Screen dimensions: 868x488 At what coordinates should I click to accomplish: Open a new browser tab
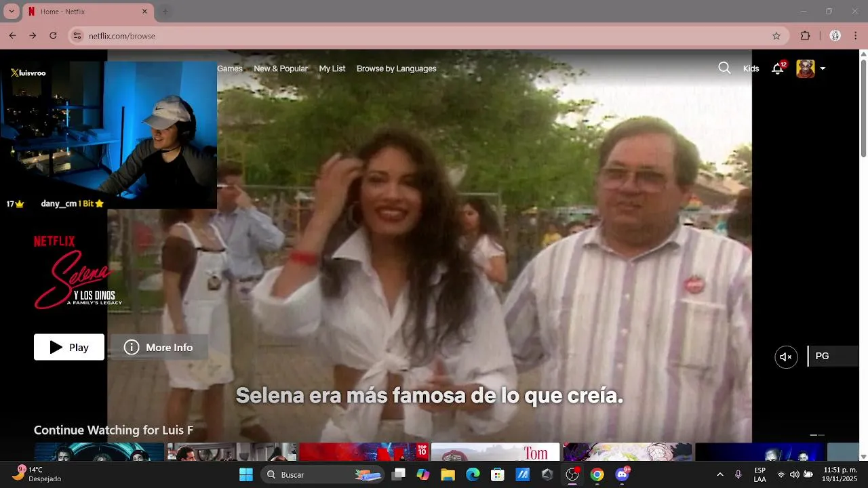tap(165, 12)
